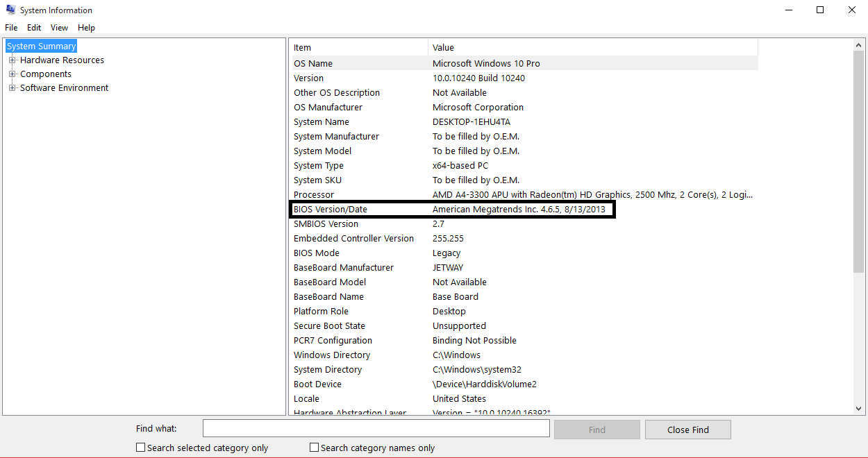The height and width of the screenshot is (458, 868).
Task: Select the Processor row
Action: click(x=451, y=195)
